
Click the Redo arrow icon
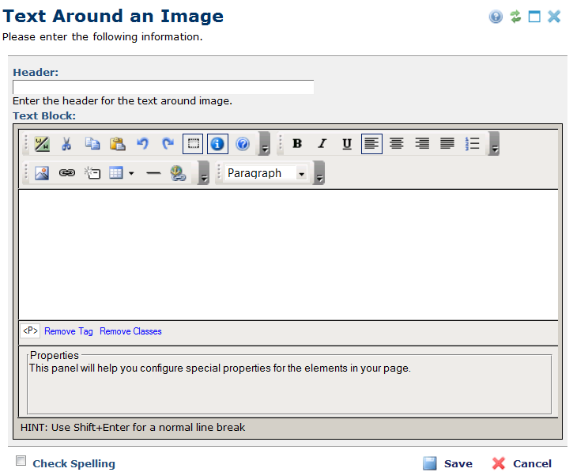(x=168, y=144)
